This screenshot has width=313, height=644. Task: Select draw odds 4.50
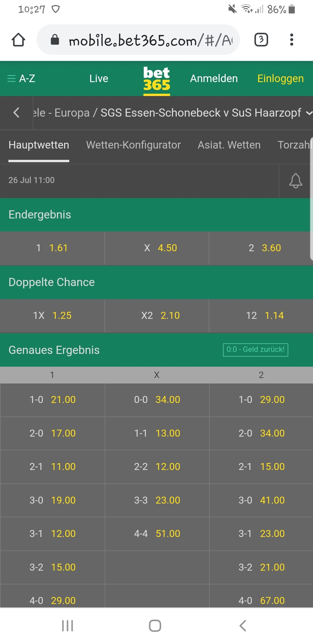[157, 248]
